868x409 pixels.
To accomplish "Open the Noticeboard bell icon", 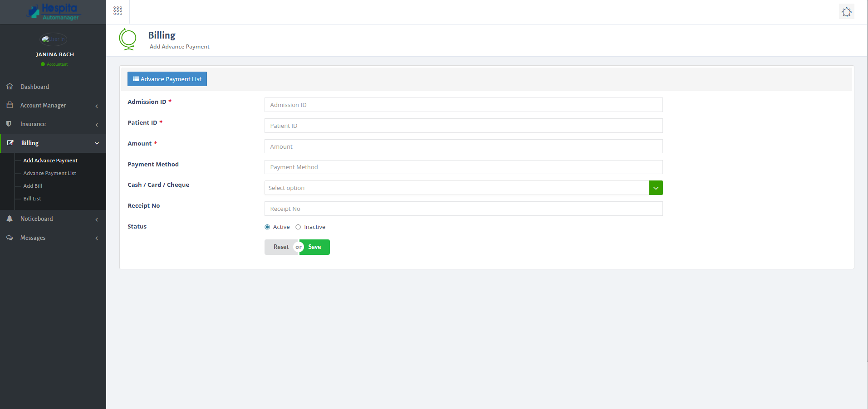I will (x=10, y=219).
